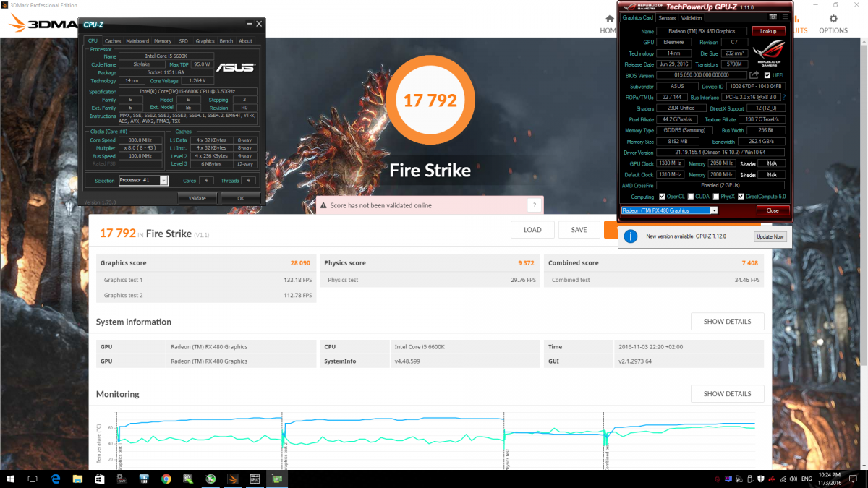Go to the 3DMark Home icon

click(x=609, y=19)
